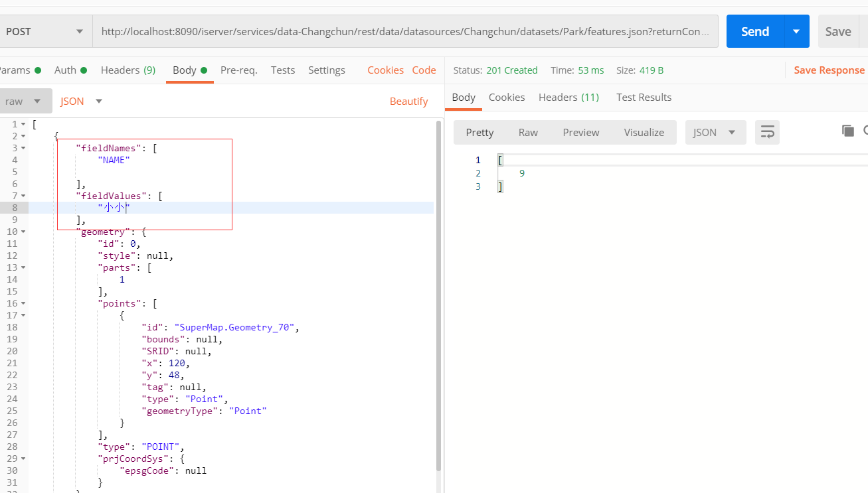Collapse the parts fold arrow on line 13
868x493 pixels.
point(24,267)
